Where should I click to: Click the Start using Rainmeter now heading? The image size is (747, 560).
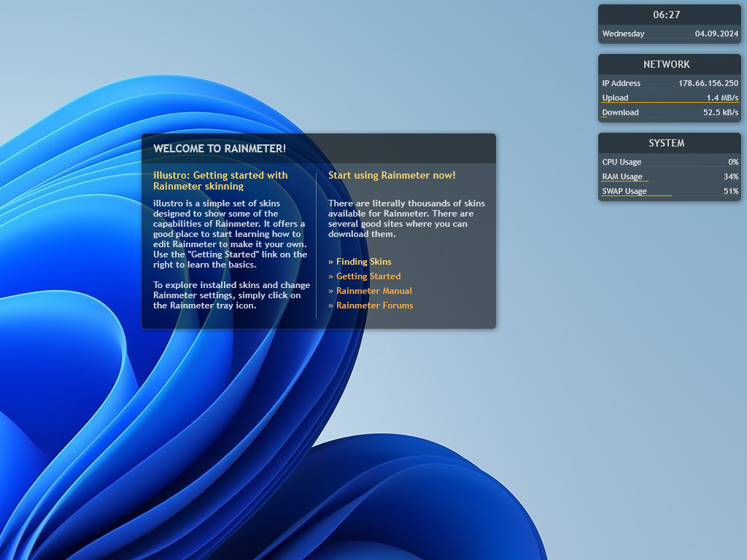(x=392, y=175)
